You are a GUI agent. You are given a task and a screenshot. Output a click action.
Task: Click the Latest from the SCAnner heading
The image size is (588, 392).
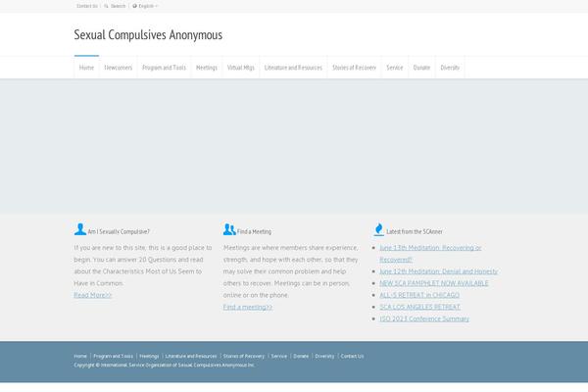coord(415,232)
